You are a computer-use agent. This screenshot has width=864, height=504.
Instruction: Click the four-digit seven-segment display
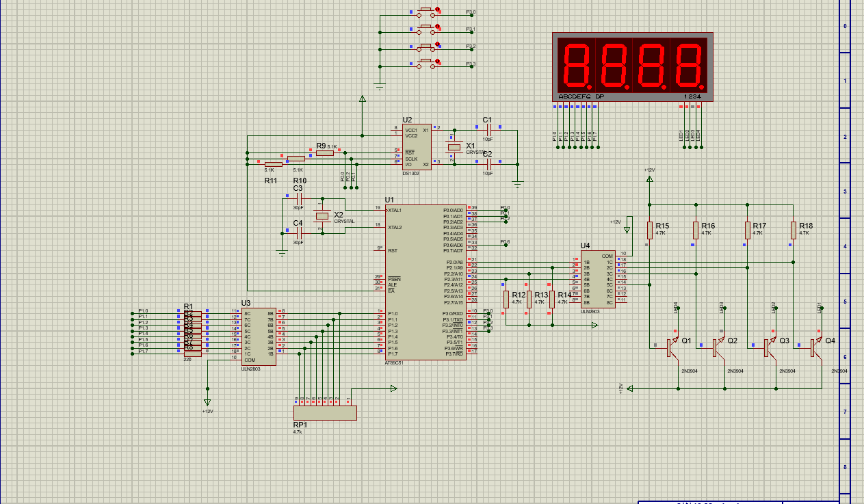tap(633, 67)
